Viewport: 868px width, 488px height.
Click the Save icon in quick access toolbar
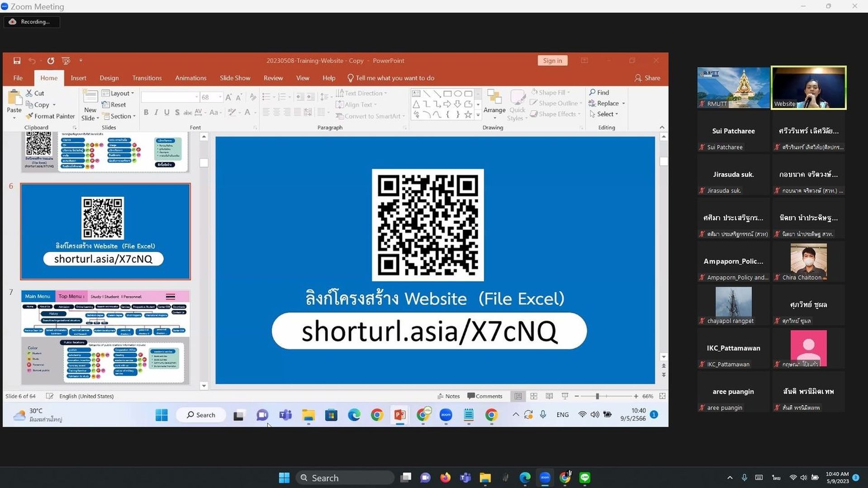pyautogui.click(x=17, y=61)
